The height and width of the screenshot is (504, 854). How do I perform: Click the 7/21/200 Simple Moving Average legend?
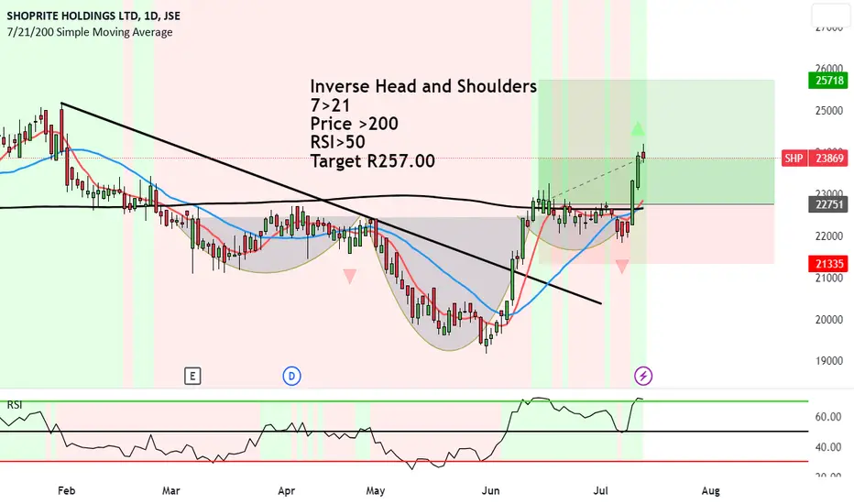(90, 32)
